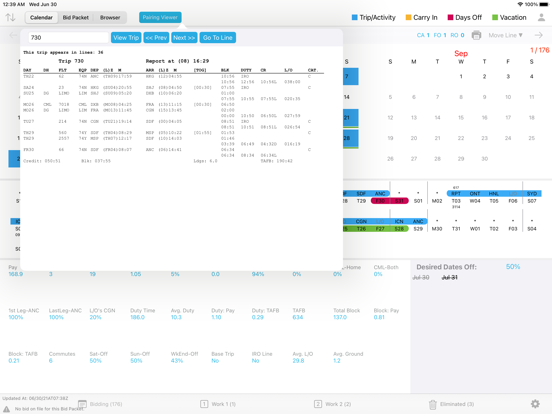Screen dimensions: 552x414
Task: Click the << Prev button
Action: (x=156, y=38)
